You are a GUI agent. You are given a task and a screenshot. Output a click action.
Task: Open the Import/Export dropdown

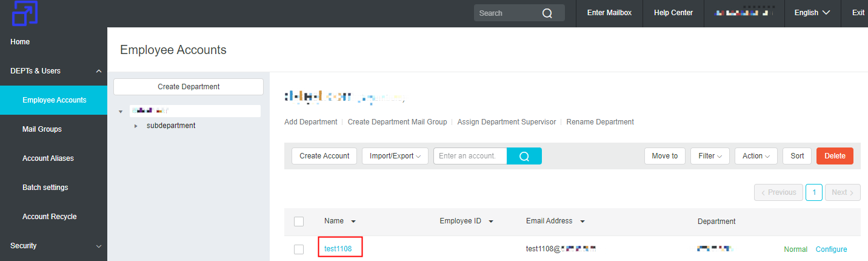click(395, 156)
